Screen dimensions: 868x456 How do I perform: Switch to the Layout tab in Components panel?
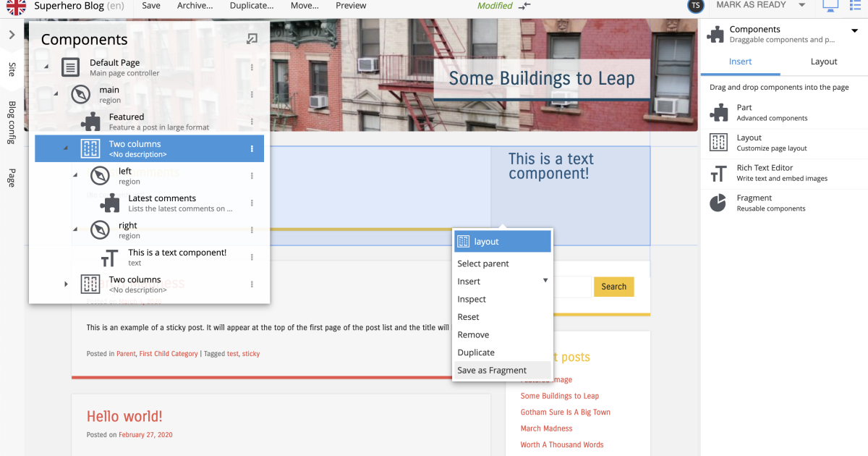(x=823, y=62)
